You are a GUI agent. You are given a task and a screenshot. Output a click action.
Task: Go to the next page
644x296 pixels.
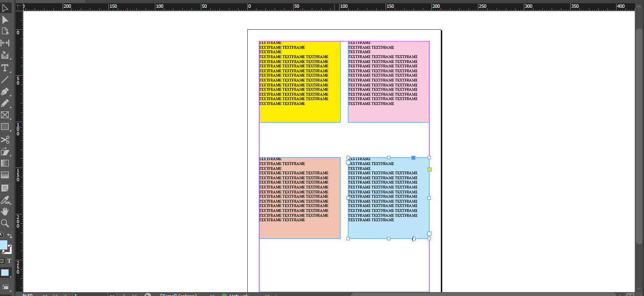click(x=123, y=296)
